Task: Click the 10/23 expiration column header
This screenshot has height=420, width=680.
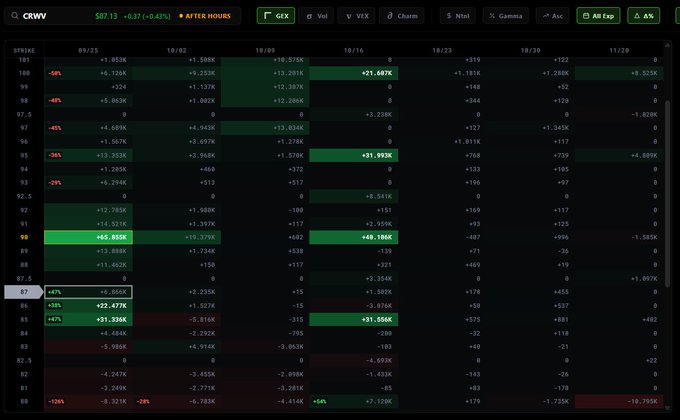Action: tap(442, 50)
